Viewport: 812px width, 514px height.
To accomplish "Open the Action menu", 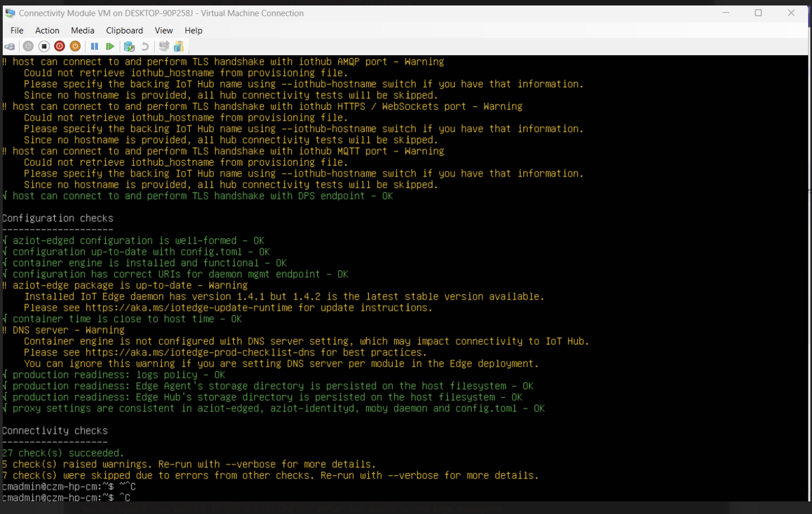I will [47, 31].
